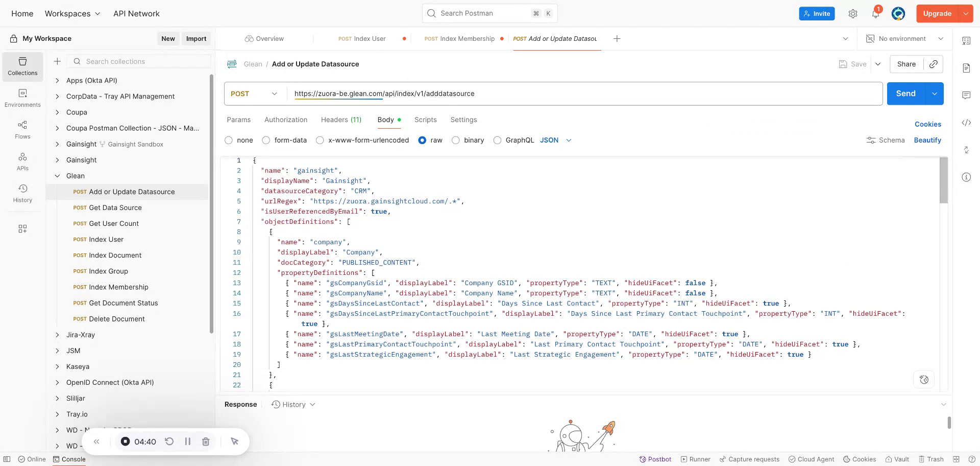Open Postbot from the bottom bar
This screenshot has width=980, height=466.
click(655, 459)
